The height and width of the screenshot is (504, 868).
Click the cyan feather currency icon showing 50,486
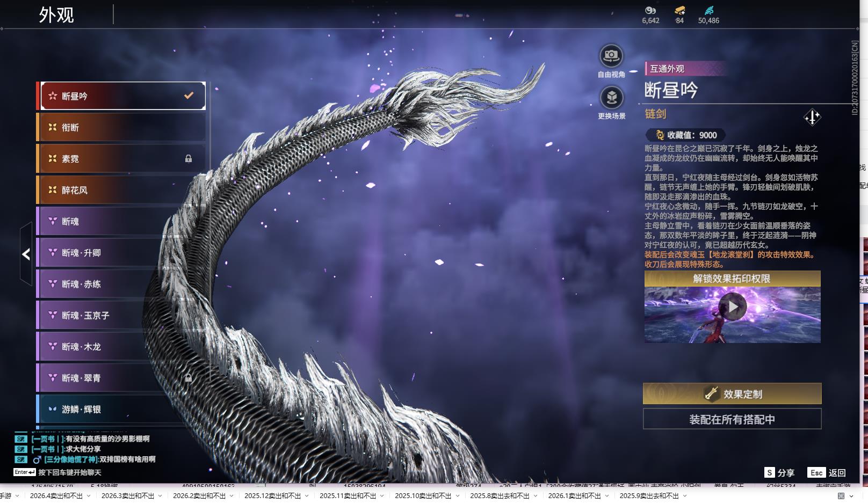click(x=708, y=11)
